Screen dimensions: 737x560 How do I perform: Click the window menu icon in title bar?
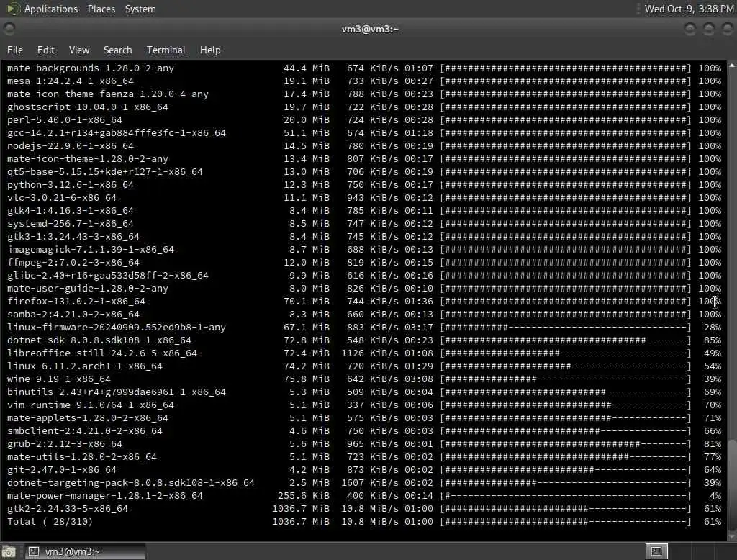point(9,30)
